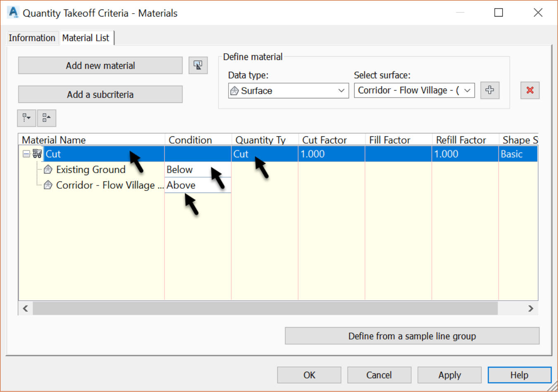Close the Quantity Takeoff Criteria dialog
Image resolution: width=558 pixels, height=392 pixels.
coord(538,12)
